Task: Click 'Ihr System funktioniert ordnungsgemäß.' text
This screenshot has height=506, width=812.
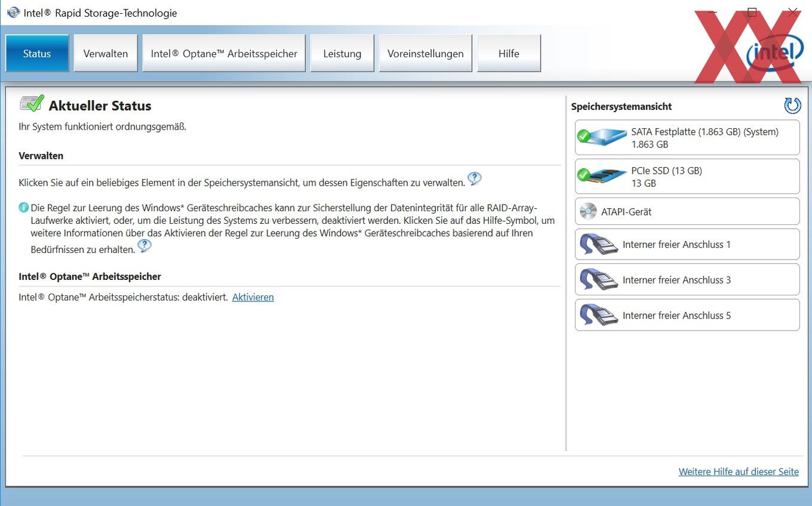Action: click(103, 126)
